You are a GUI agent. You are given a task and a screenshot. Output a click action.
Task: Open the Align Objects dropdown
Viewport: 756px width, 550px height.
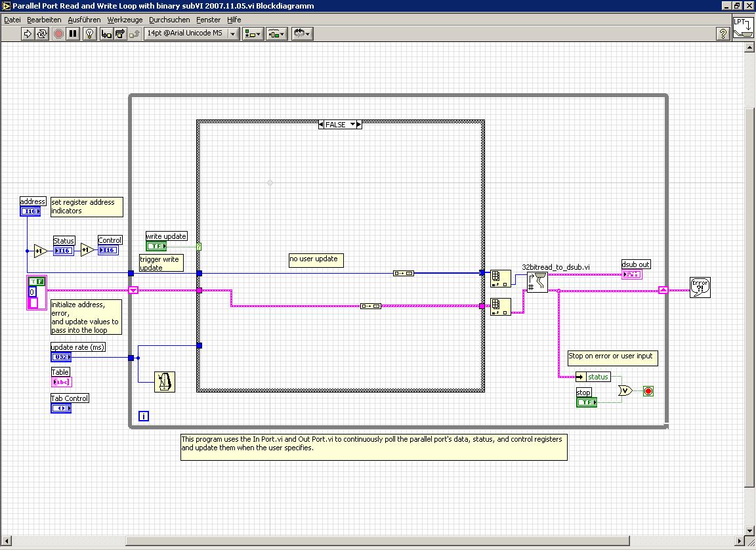click(x=253, y=33)
